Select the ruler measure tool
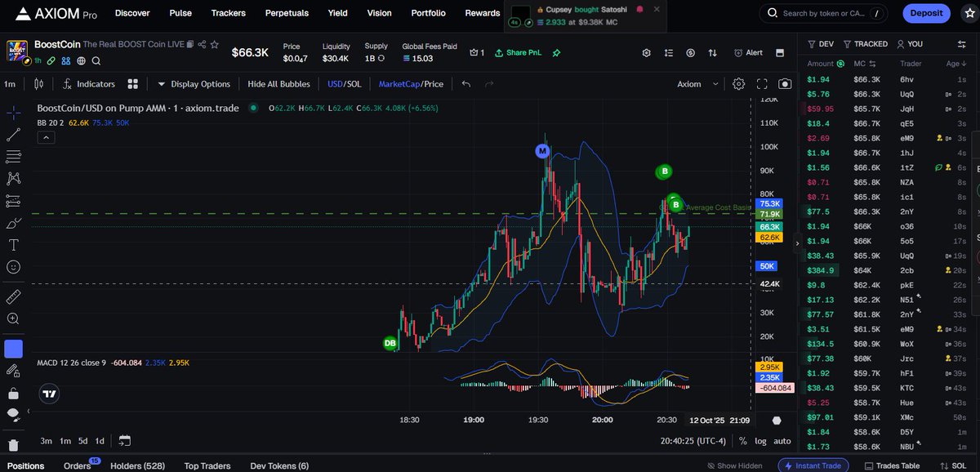The width and height of the screenshot is (980, 472). 13,296
